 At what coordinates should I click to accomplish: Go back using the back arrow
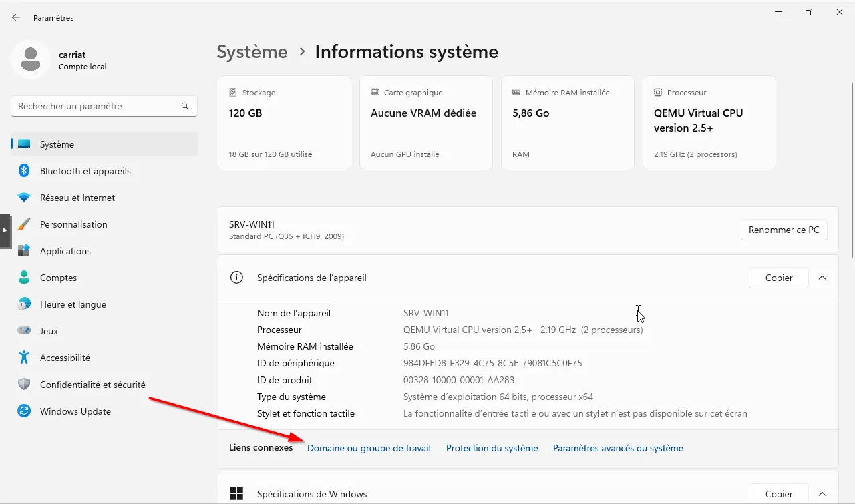tap(16, 18)
